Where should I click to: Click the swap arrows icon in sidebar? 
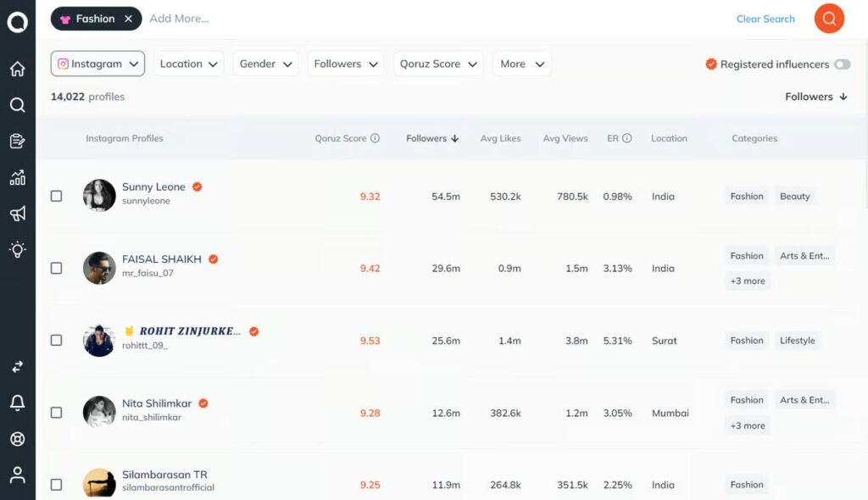[17, 367]
